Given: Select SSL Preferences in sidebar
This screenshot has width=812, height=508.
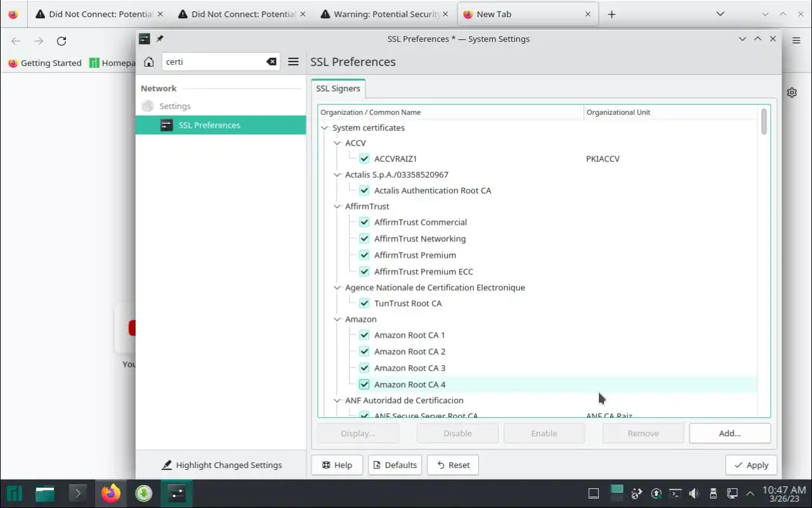Looking at the screenshot, I should point(221,125).
